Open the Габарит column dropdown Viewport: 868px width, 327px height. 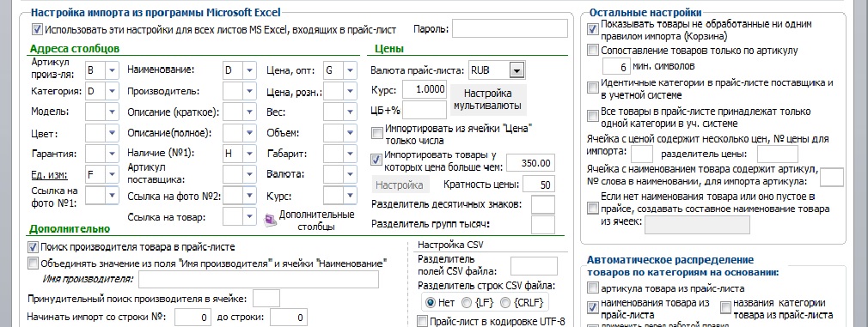(351, 154)
